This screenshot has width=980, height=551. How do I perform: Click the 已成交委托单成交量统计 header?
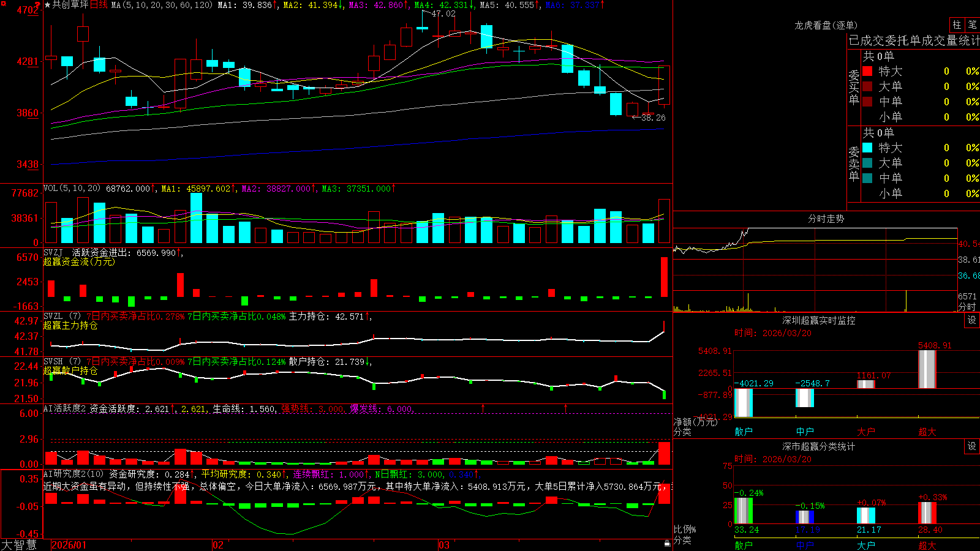click(914, 40)
